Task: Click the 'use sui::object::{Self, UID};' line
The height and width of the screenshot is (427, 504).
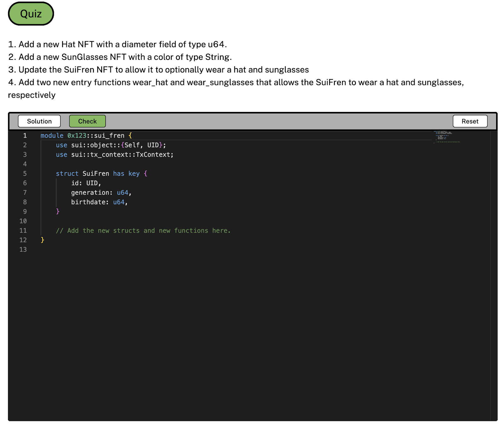Action: 111,145
